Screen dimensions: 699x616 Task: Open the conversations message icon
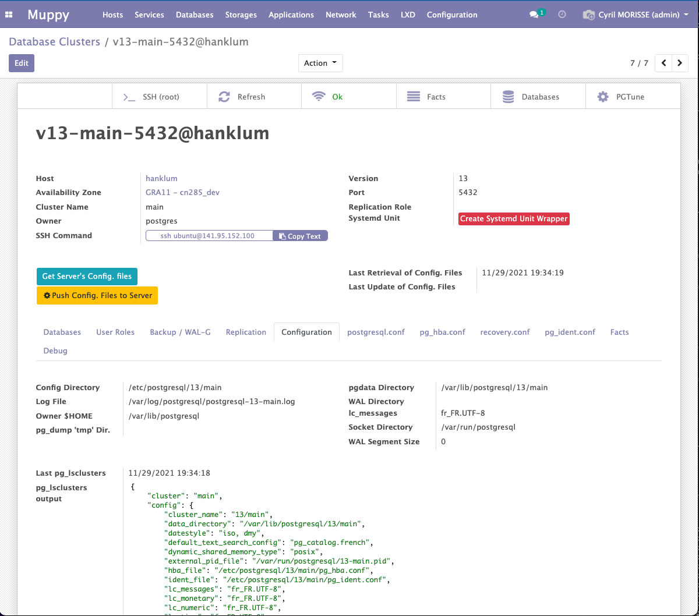click(x=534, y=15)
